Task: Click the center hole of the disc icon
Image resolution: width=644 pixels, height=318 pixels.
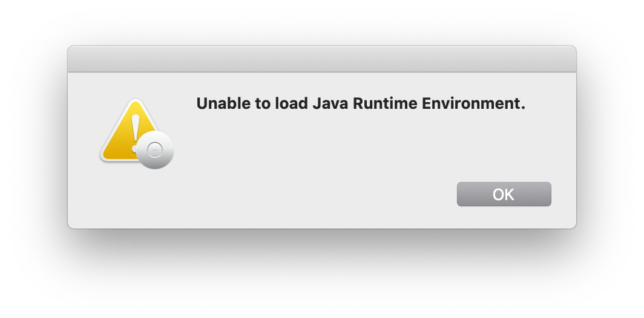Action: 155,150
